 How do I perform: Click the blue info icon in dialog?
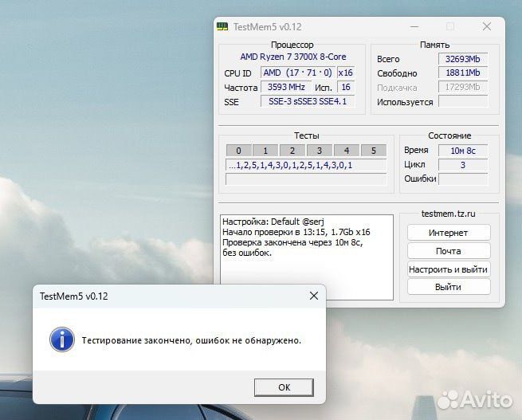62,340
